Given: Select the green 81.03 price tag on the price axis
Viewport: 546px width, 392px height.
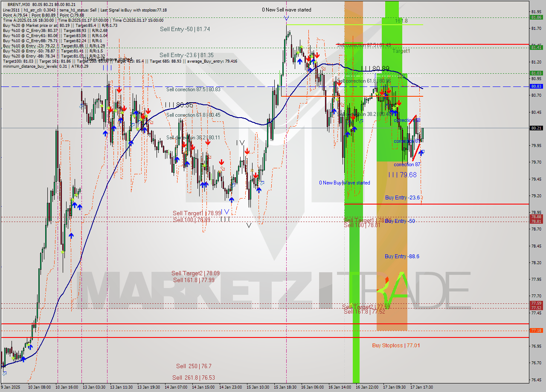Looking at the screenshot, I should 536,73.
